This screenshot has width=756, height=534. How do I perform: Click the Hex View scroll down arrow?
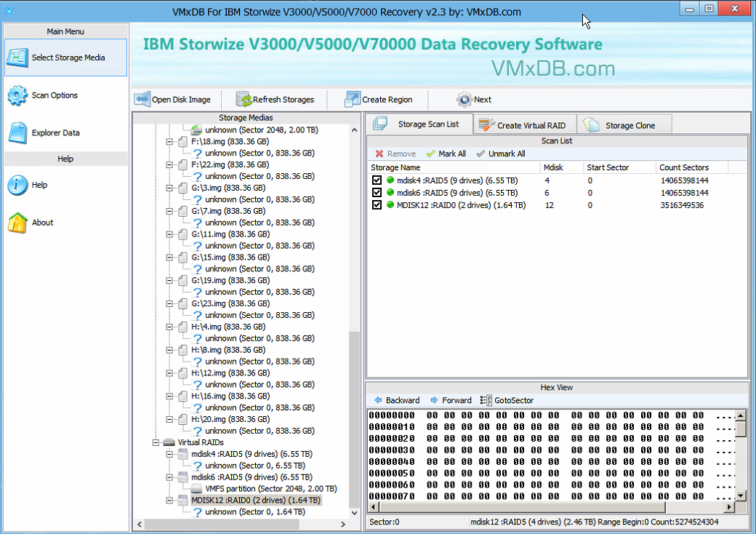pyautogui.click(x=741, y=495)
